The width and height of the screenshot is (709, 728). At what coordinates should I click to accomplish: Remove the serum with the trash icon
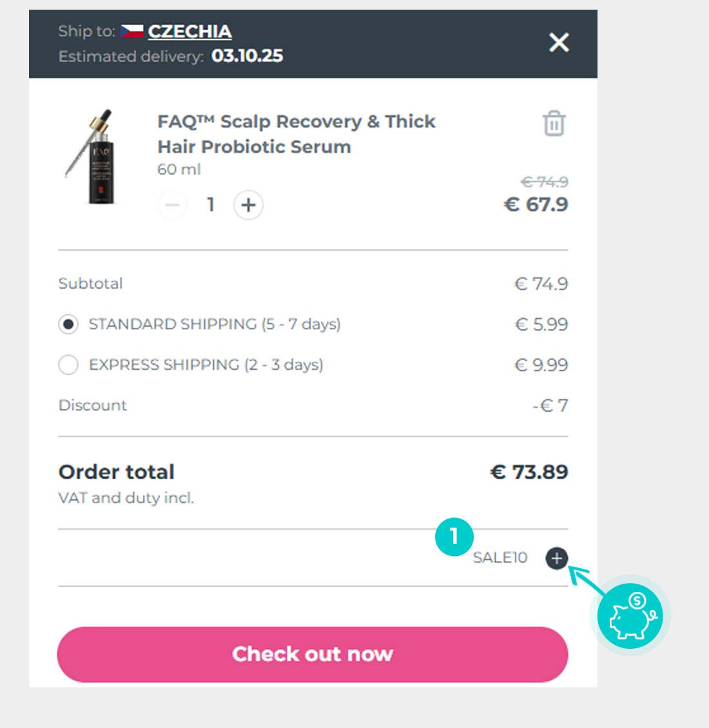click(554, 124)
